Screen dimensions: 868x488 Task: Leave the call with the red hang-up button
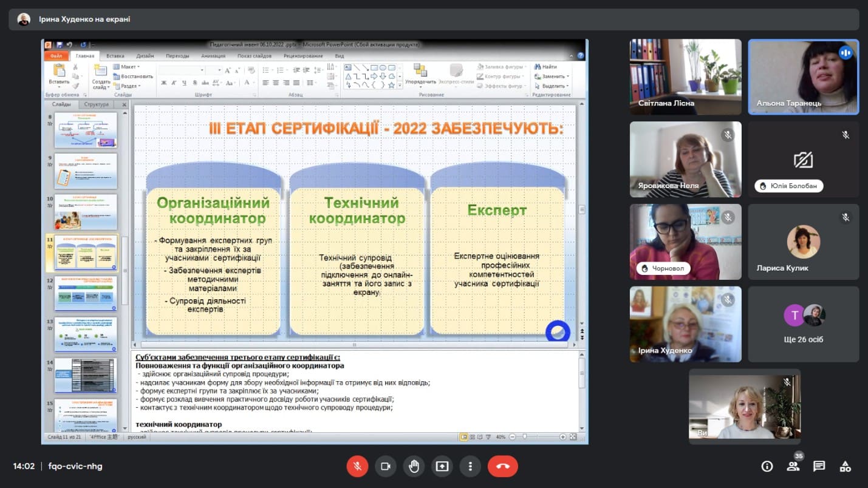tap(503, 466)
